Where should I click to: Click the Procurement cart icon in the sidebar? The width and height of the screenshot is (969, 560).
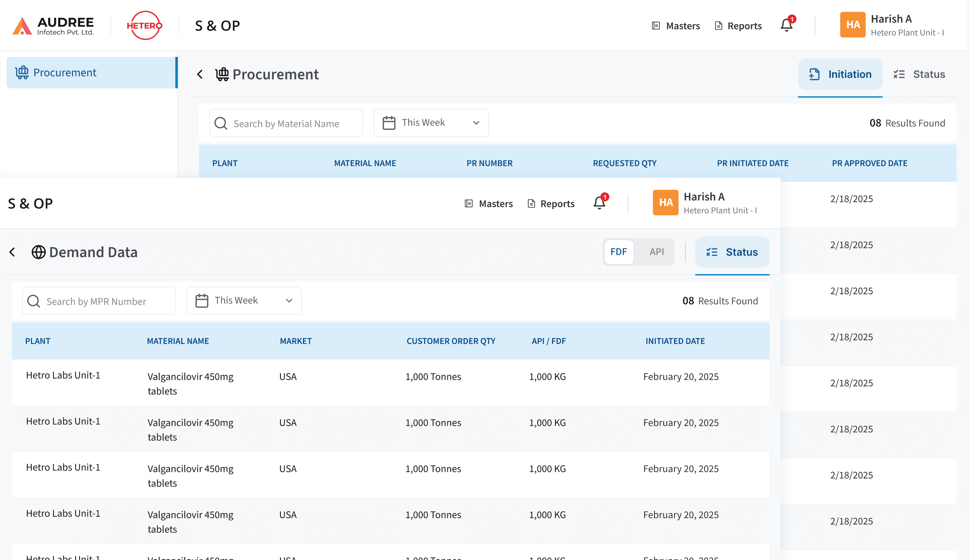point(22,72)
